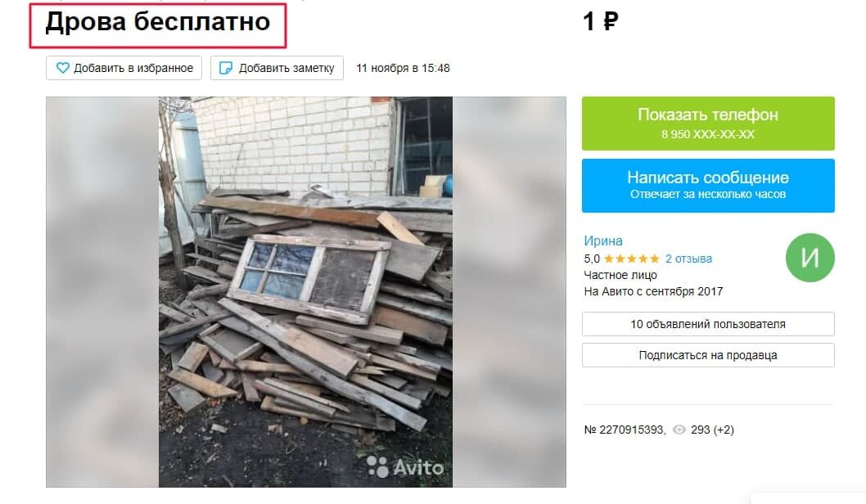866x504 pixels.
Task: Select Добавить заметку button
Action: coord(277,68)
